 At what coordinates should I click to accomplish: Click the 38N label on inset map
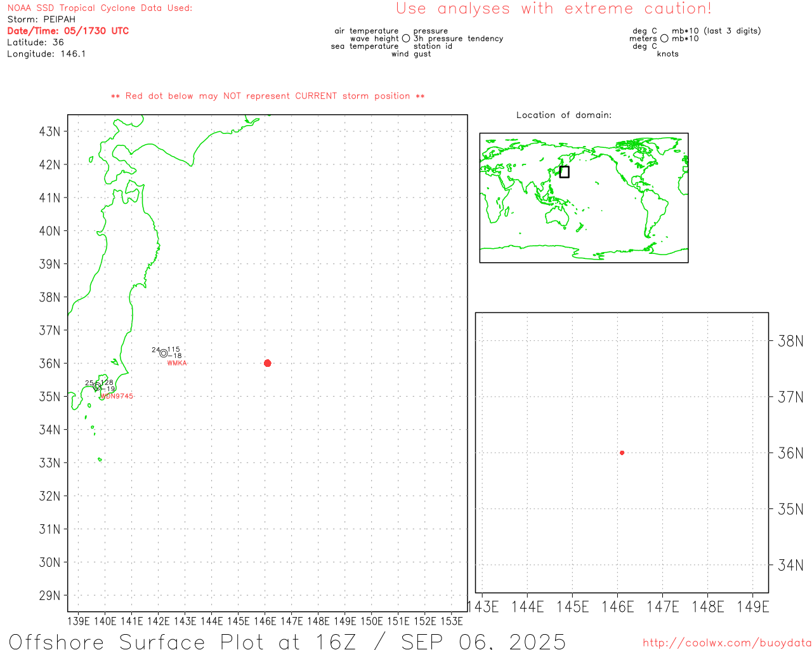tap(790, 342)
